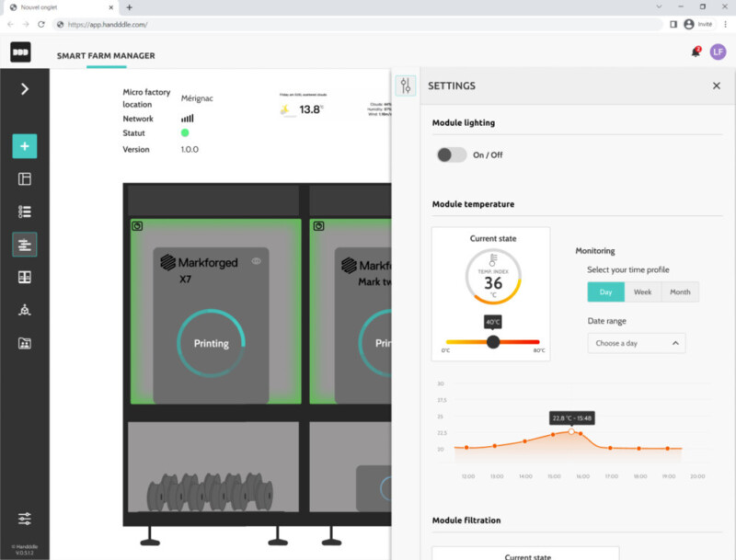Go forward with the browser forward arrow
Screen dimensions: 736x560
pyautogui.click(x=26, y=25)
